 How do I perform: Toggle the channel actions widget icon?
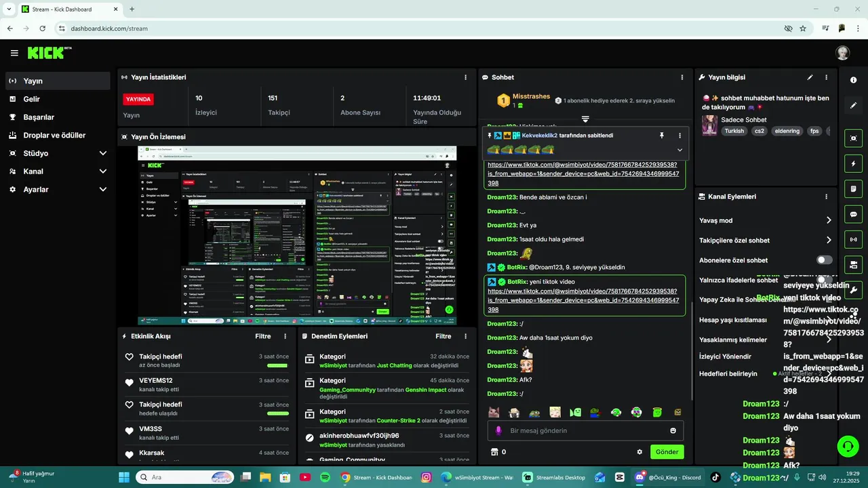point(853,264)
